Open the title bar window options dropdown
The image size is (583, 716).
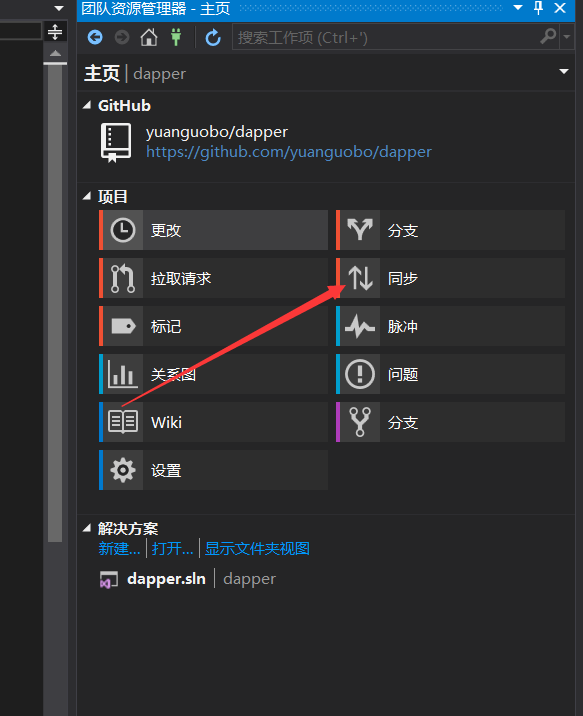click(518, 8)
